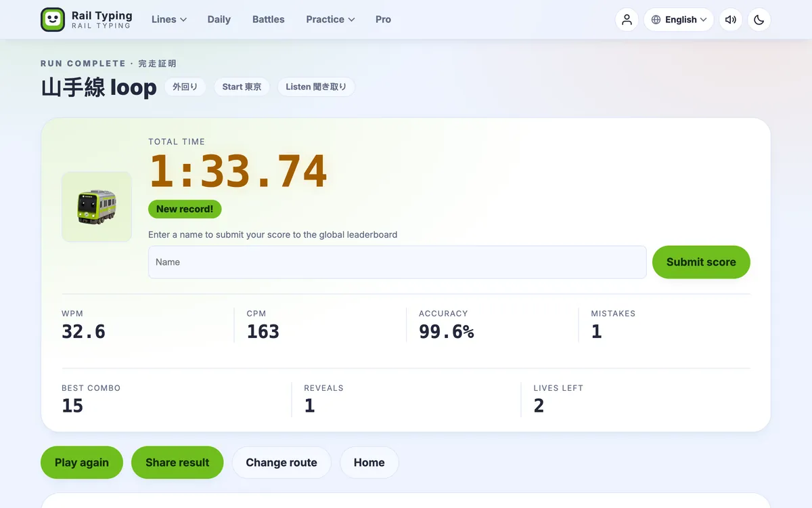
Task: Click the 山手線 loop heading
Action: pos(99,87)
